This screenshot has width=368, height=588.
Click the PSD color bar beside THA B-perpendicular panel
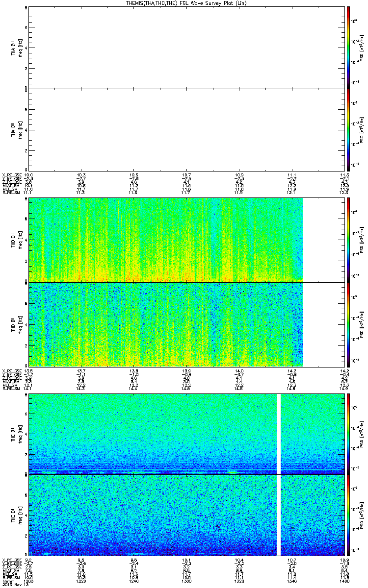click(x=348, y=48)
